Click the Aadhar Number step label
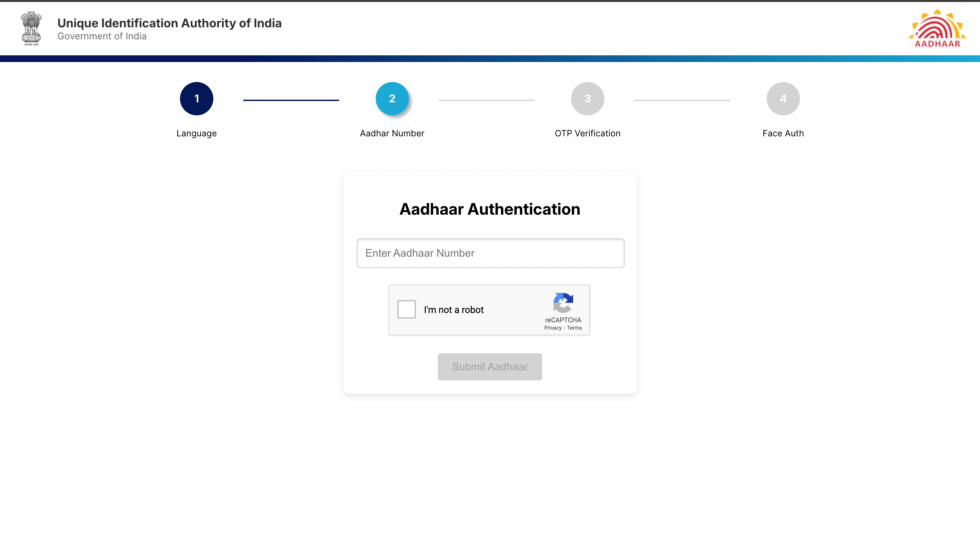Screen dimensions: 980x534 point(392,133)
